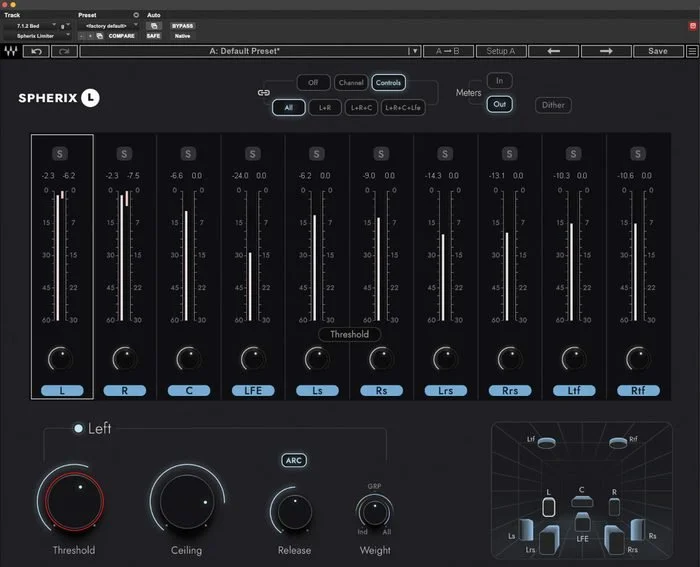This screenshot has width=700, height=567.
Task: Expand the A: Default Preset list arrow
Action: [415, 51]
